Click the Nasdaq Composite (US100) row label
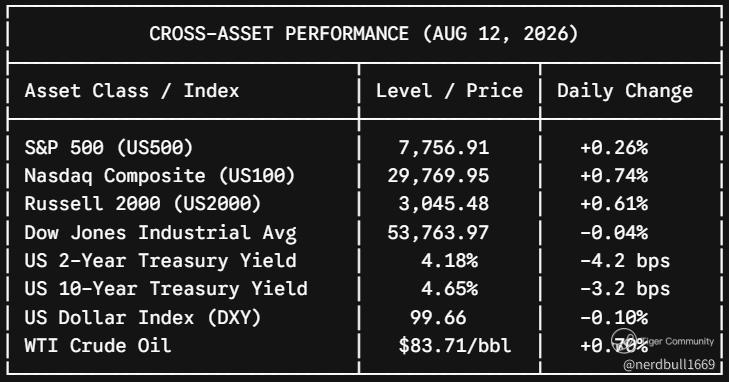This screenshot has width=729, height=382. pos(159,176)
